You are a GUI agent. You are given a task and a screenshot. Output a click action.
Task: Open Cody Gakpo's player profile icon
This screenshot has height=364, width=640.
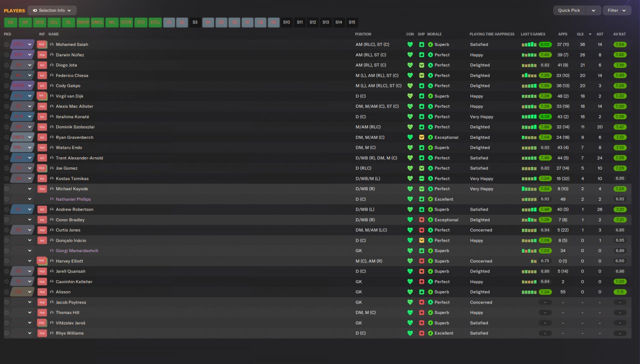coord(51,86)
